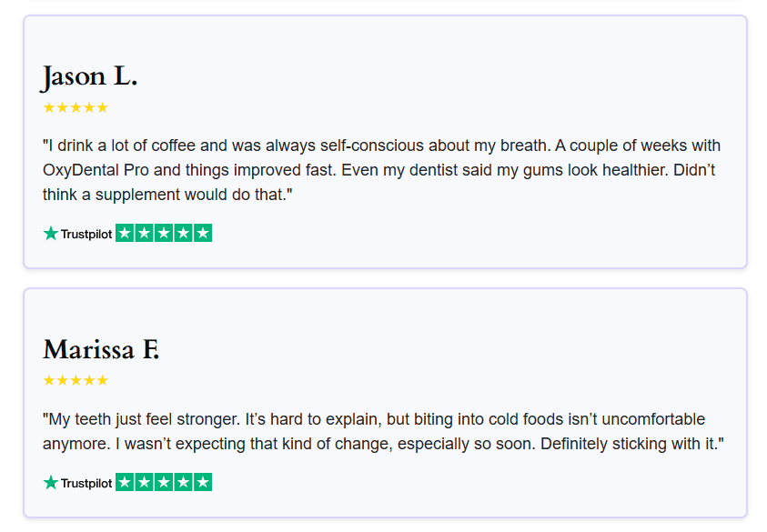Viewport: 767px width, 532px height.
Task: Click Marissa's review text about stronger teeth
Action: [383, 431]
